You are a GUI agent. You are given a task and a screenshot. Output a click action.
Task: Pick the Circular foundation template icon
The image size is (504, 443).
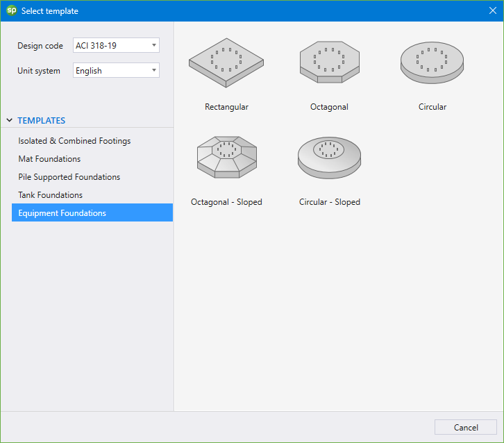point(432,62)
